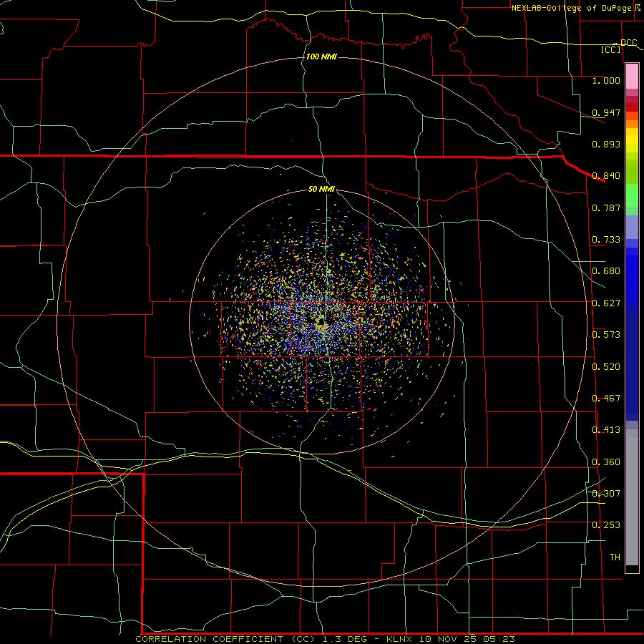The width and height of the screenshot is (644, 644).
Task: Select the 0.307 scale value
Action: (606, 494)
